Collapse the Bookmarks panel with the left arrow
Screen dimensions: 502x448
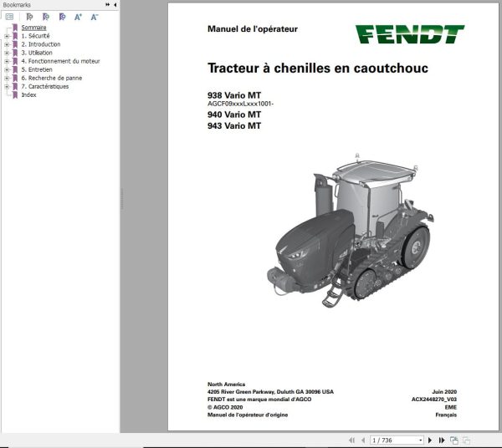click(x=115, y=5)
